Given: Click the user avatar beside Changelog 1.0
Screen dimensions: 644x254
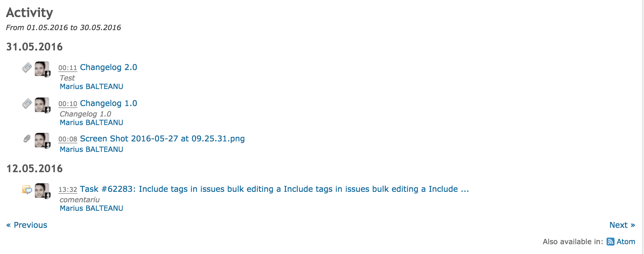Looking at the screenshot, I should tap(42, 105).
